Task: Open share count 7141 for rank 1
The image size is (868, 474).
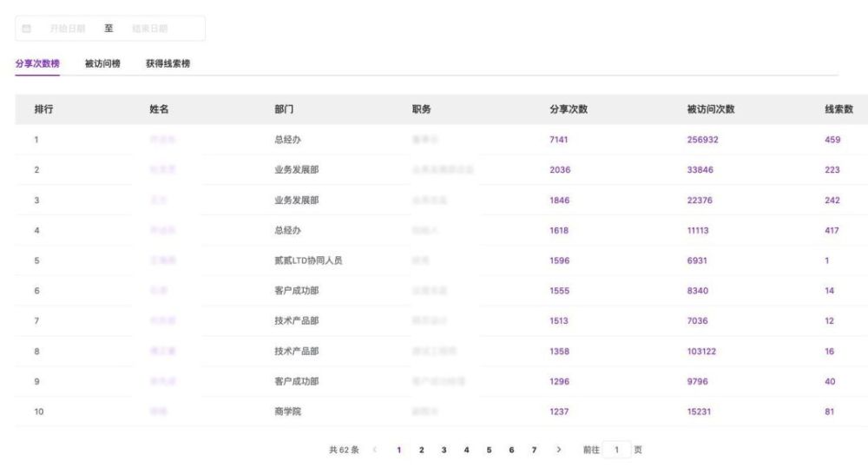Action: [558, 140]
